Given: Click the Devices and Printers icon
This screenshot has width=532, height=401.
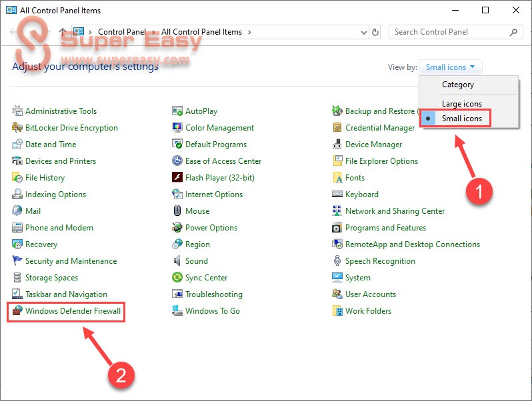Looking at the screenshot, I should [x=17, y=161].
